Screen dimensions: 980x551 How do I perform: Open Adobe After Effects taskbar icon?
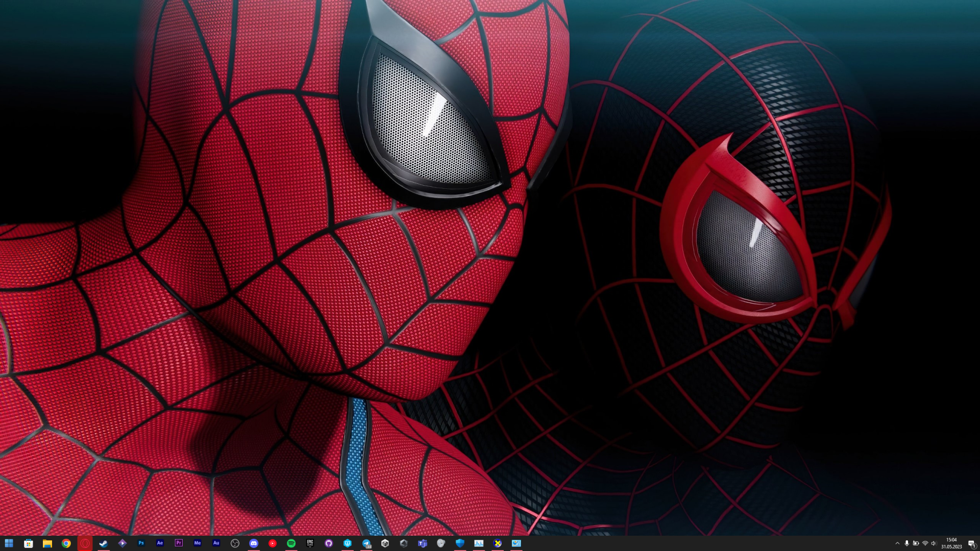point(160,543)
